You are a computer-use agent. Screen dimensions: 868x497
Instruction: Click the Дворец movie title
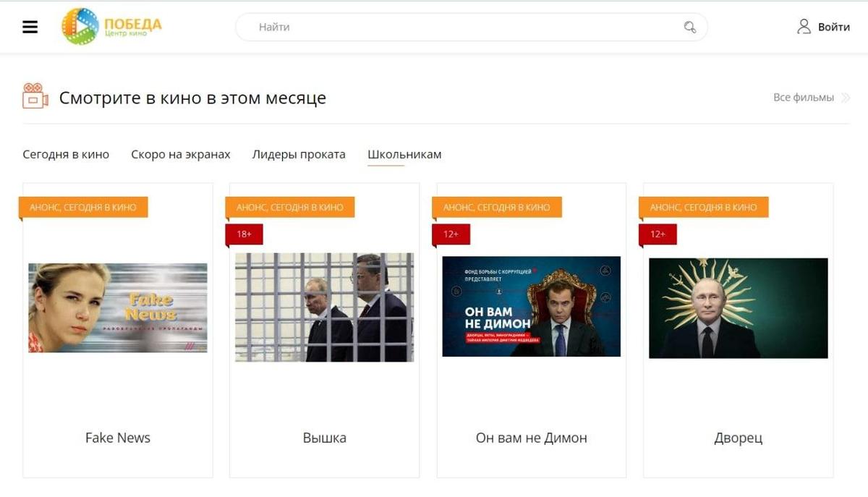pos(738,438)
